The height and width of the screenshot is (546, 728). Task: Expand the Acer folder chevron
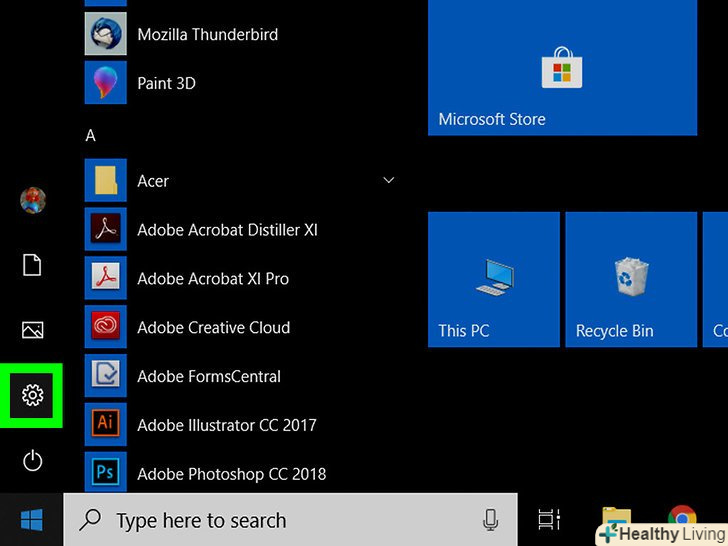click(388, 181)
